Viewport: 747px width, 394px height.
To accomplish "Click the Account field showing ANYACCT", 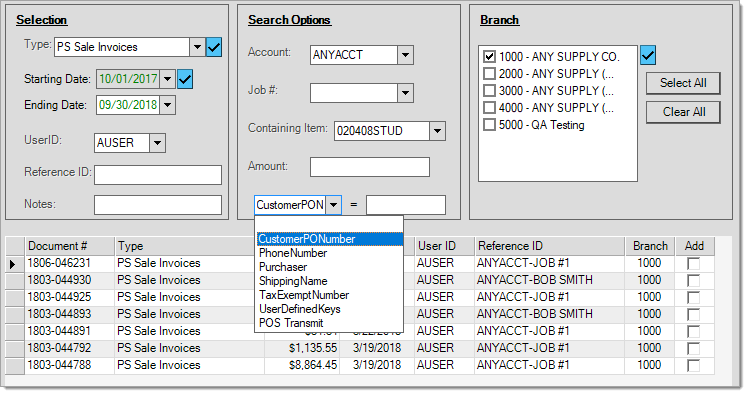I will (353, 55).
